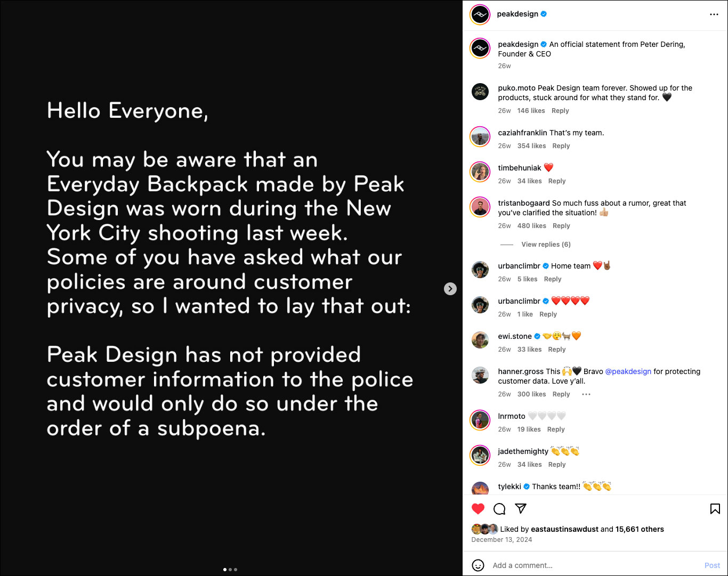Expand View replies (6) on tristanbogaard comment
728x576 pixels.
tap(546, 245)
